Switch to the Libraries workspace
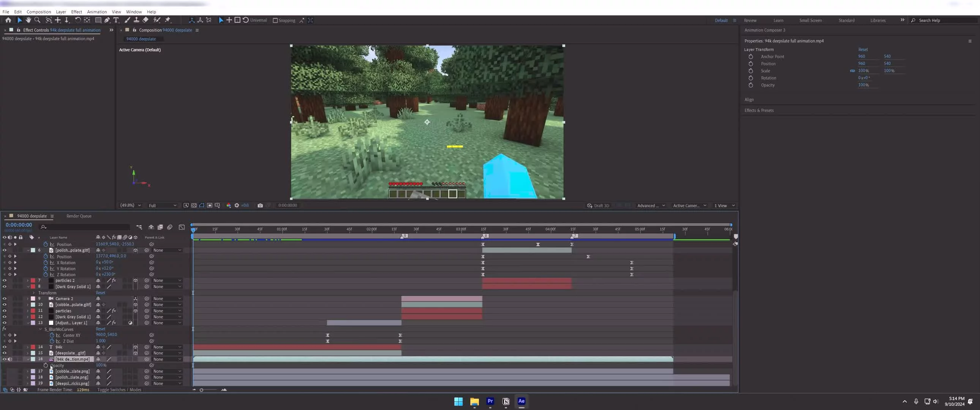980x410 pixels. click(878, 20)
